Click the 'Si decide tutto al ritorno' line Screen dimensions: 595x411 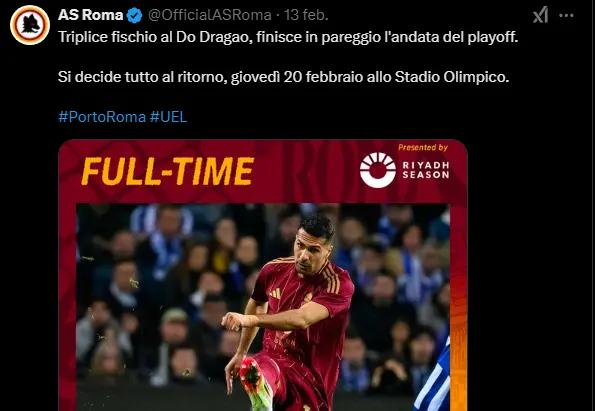pos(283,77)
